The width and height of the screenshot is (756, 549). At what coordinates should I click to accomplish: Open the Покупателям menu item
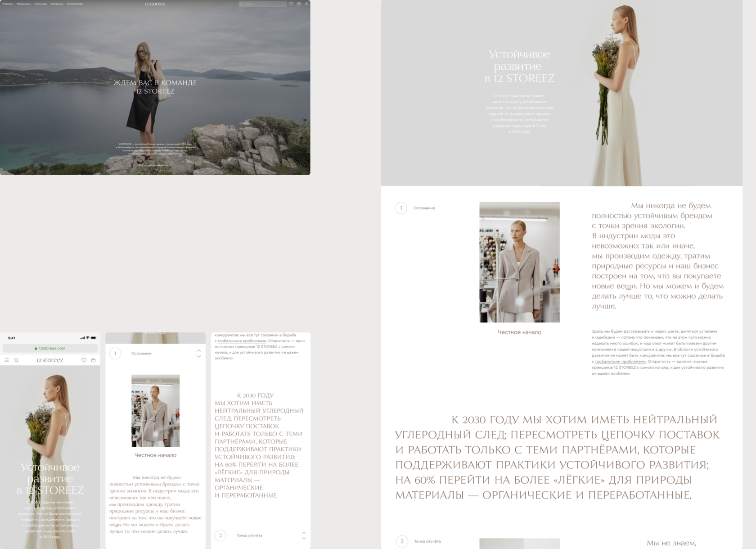[75, 4]
